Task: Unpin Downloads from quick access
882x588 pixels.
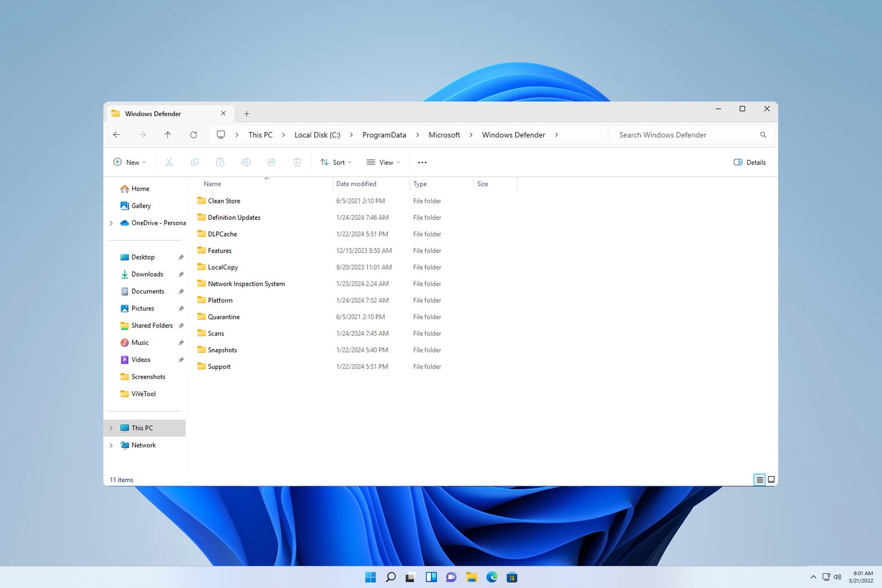Action: 181,274
